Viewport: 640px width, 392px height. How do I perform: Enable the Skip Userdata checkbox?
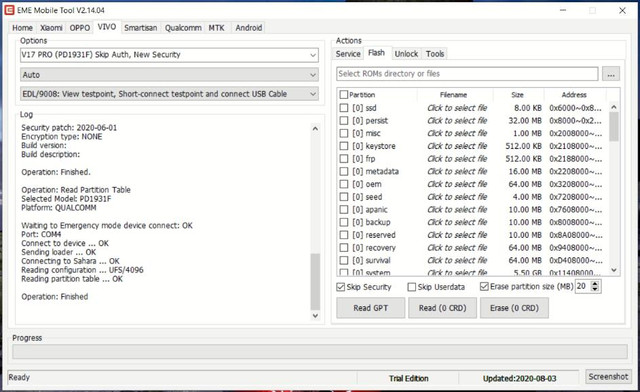click(x=412, y=287)
